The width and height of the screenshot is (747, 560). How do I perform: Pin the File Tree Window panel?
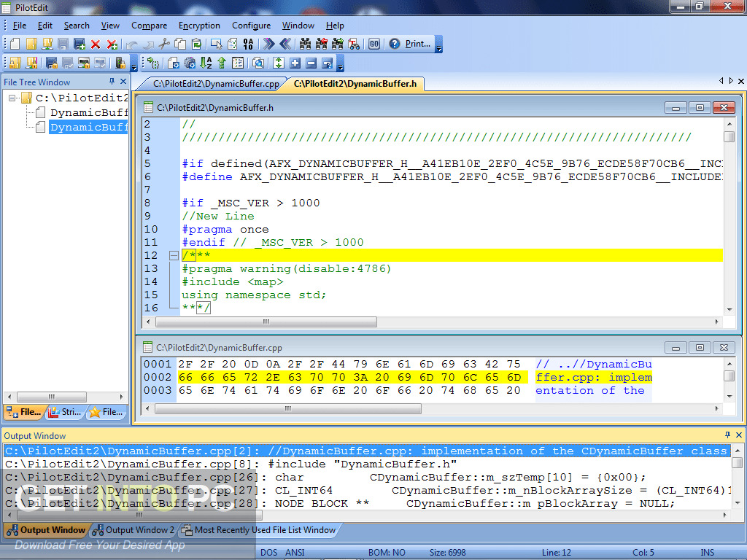coord(112,82)
